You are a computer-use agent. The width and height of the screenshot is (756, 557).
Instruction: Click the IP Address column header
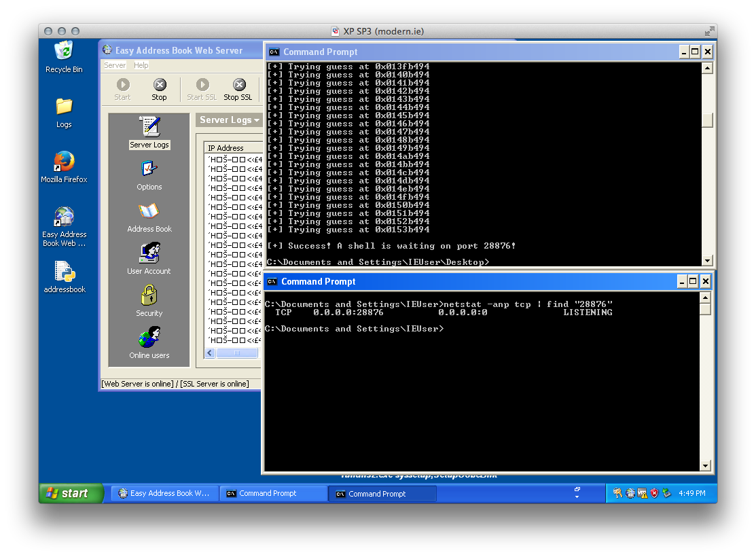click(x=234, y=148)
